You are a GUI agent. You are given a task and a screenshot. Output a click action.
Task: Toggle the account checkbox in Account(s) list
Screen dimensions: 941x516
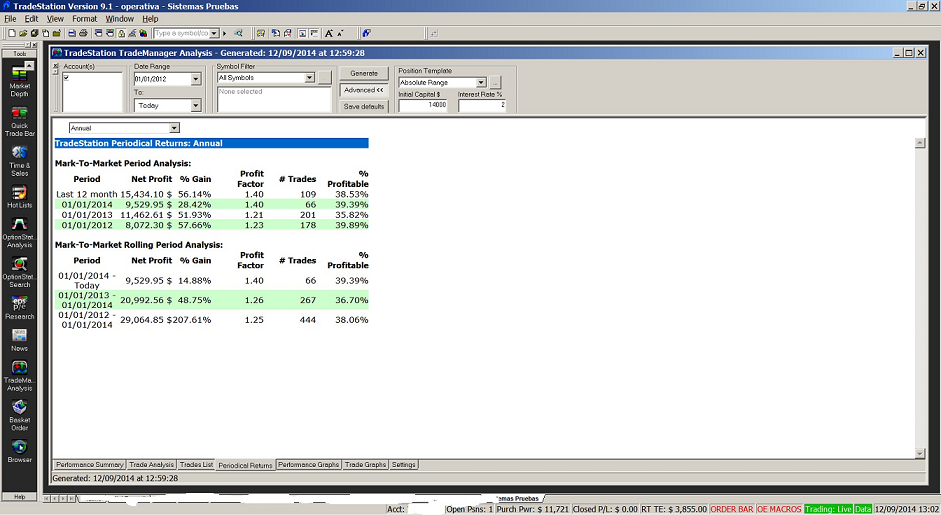tap(66, 78)
